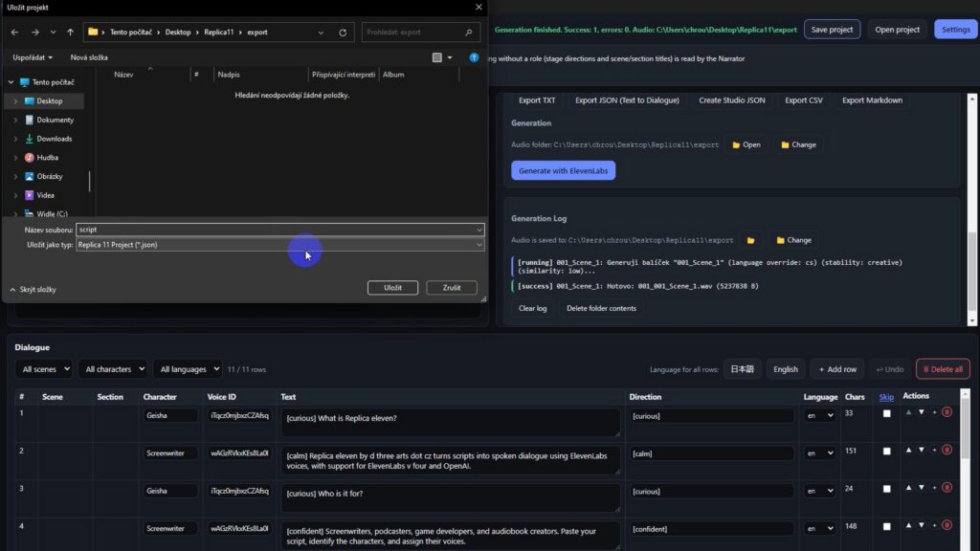Open the Uspořádat menu
The image size is (980, 551).
33,57
